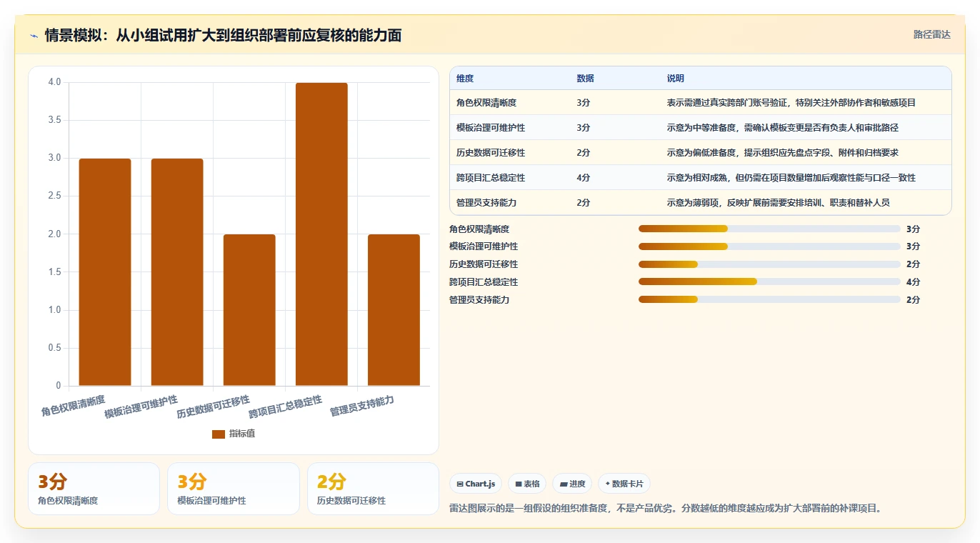Click the description starting 表示需通过真实跨部门账号验证
The width and height of the screenshot is (980, 543).
tap(791, 103)
